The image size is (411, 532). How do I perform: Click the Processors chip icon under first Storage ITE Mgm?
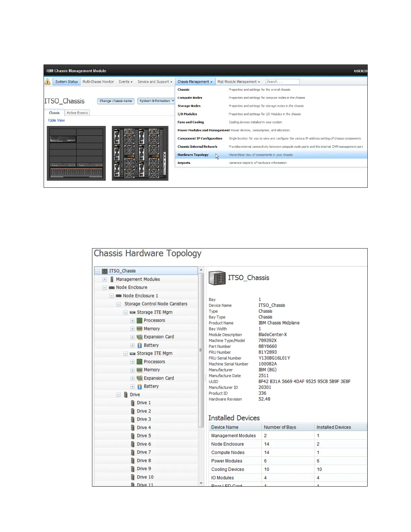coord(139,320)
